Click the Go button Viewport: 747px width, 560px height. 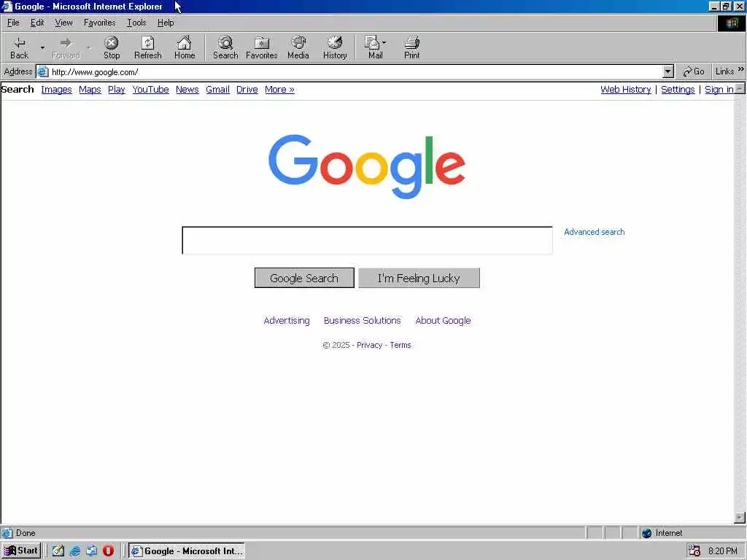pos(693,71)
